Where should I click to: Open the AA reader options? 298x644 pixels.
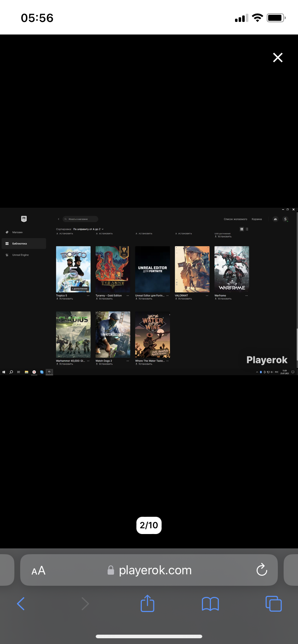(39, 570)
